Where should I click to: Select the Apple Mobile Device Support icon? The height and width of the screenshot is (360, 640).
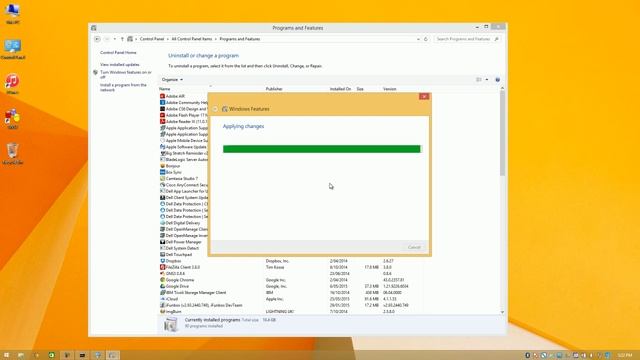point(162,140)
